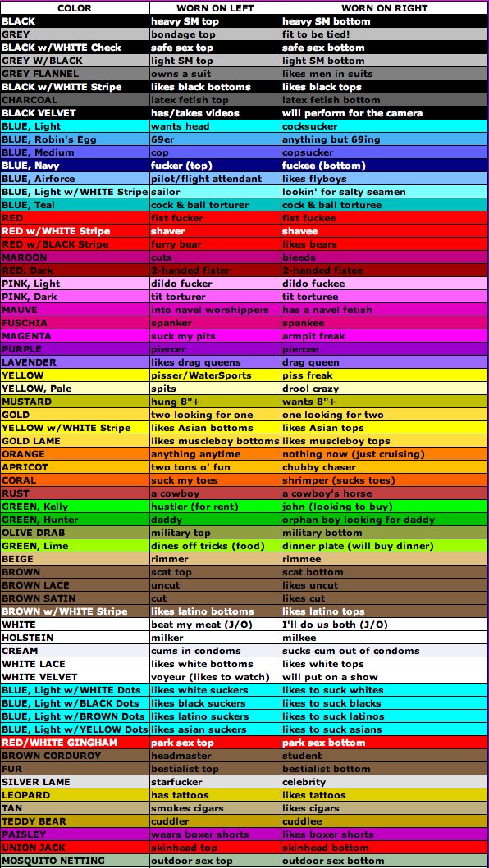Click the TEDDY BEAR color cell
Screen dimensions: 489x868
pos(75,821)
